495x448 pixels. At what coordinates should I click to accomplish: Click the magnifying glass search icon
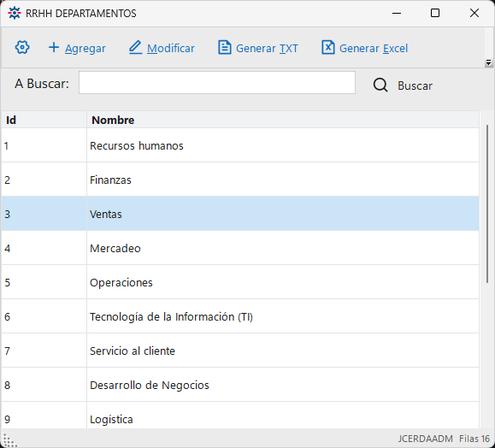pyautogui.click(x=380, y=85)
